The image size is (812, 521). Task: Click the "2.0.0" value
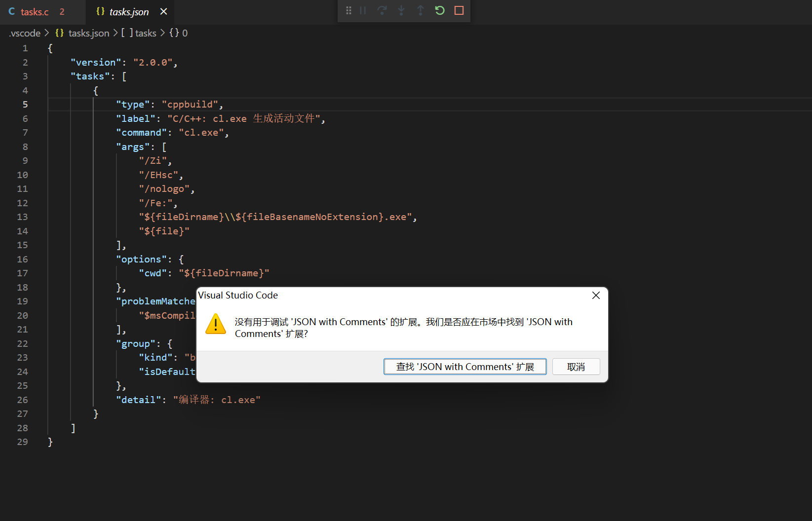[153, 63]
